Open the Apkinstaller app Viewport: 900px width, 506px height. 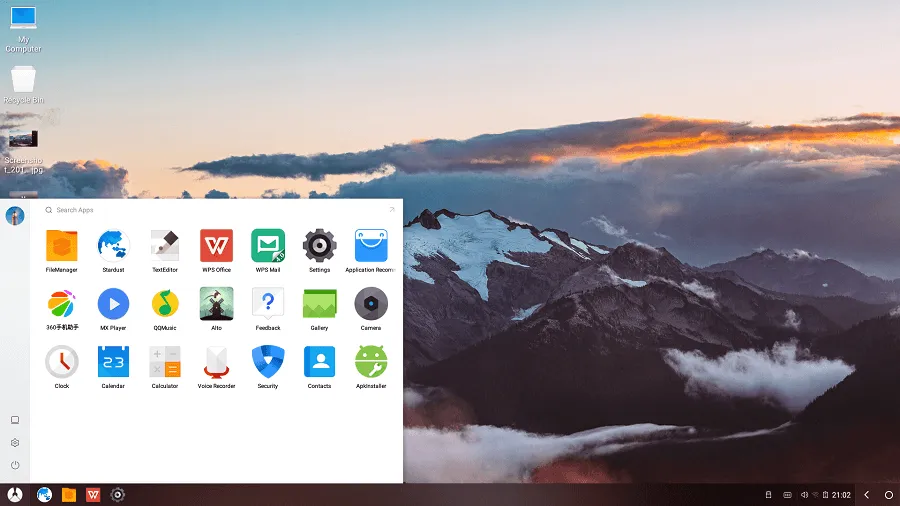(x=371, y=362)
